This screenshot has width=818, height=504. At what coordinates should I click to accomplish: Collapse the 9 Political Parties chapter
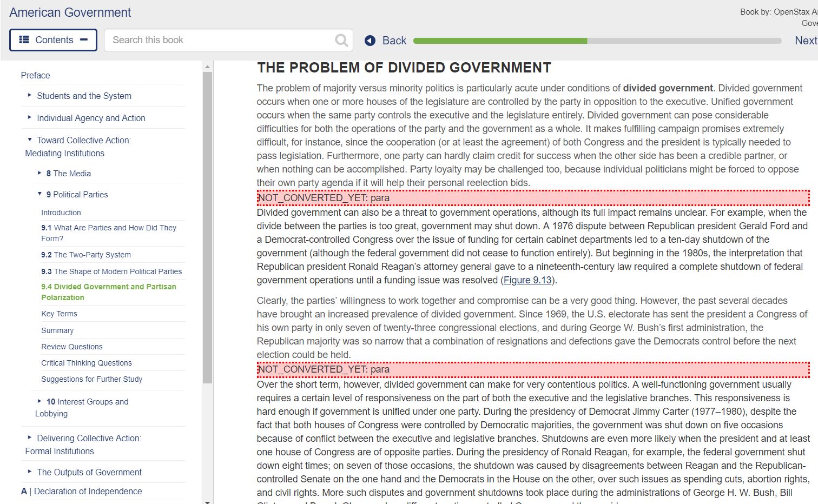39,193
